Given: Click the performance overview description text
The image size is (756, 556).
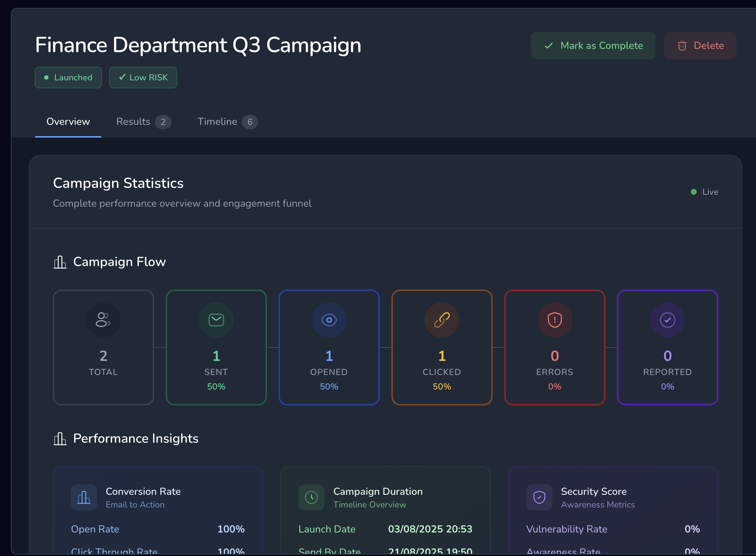Looking at the screenshot, I should tap(182, 203).
